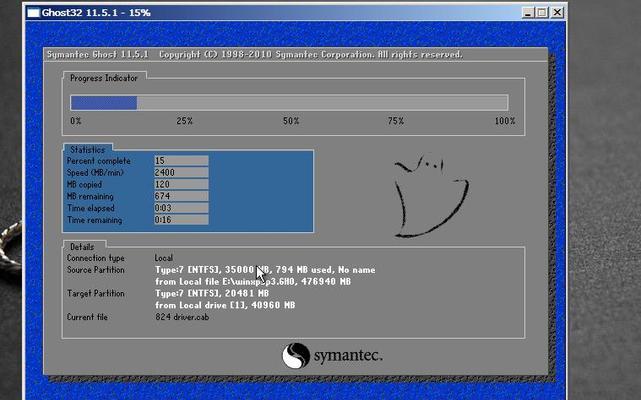Click the Symantec Ghost copyright header text
Screen dimensions: 641x400
[x=255, y=54]
